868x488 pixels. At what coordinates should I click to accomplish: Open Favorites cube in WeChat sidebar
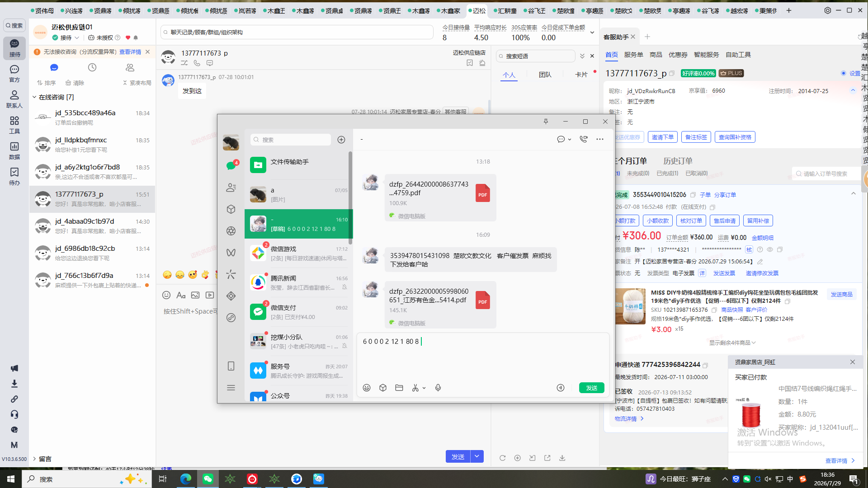click(x=231, y=209)
